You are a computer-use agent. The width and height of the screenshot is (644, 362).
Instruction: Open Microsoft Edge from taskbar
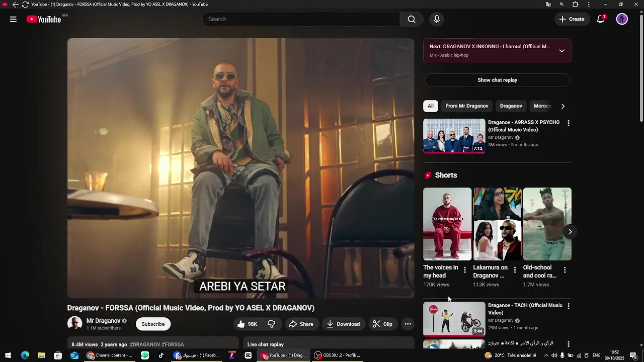point(25,355)
